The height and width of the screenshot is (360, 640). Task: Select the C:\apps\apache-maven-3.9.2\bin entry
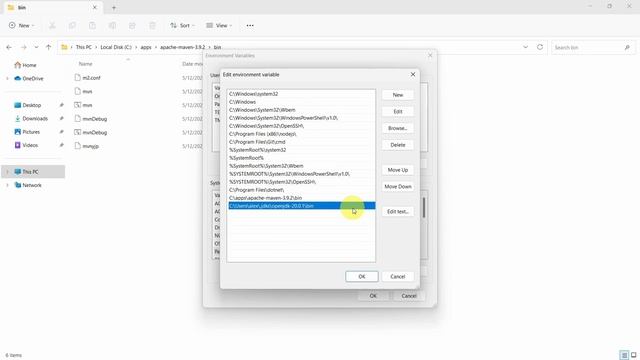pos(301,198)
